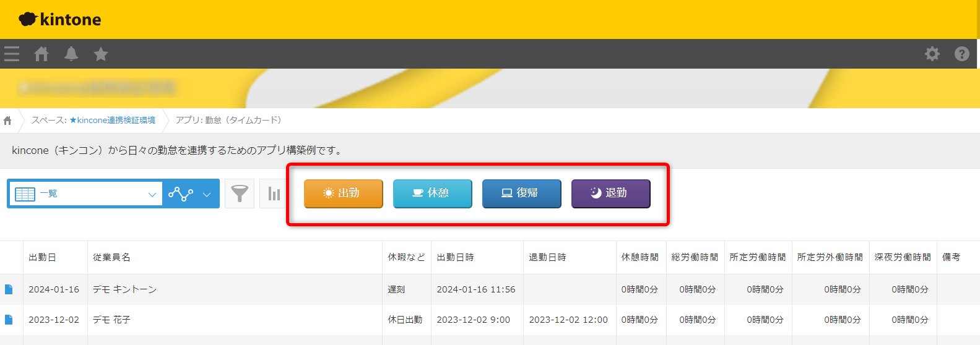
Task: Open record details for 2024-01-16 row
Action: click(9, 289)
